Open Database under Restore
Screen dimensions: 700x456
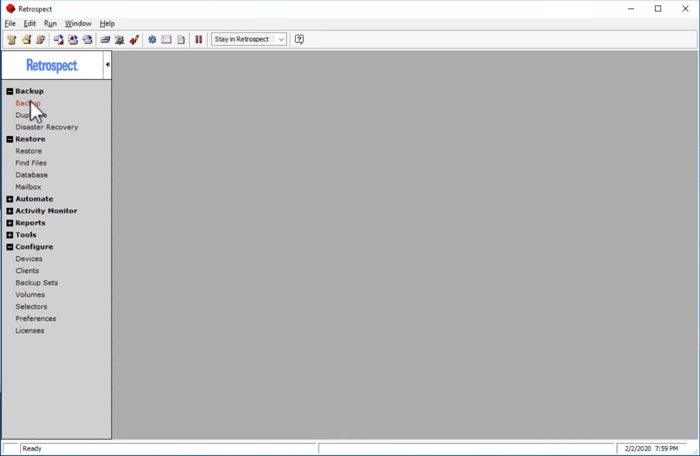[x=31, y=175]
